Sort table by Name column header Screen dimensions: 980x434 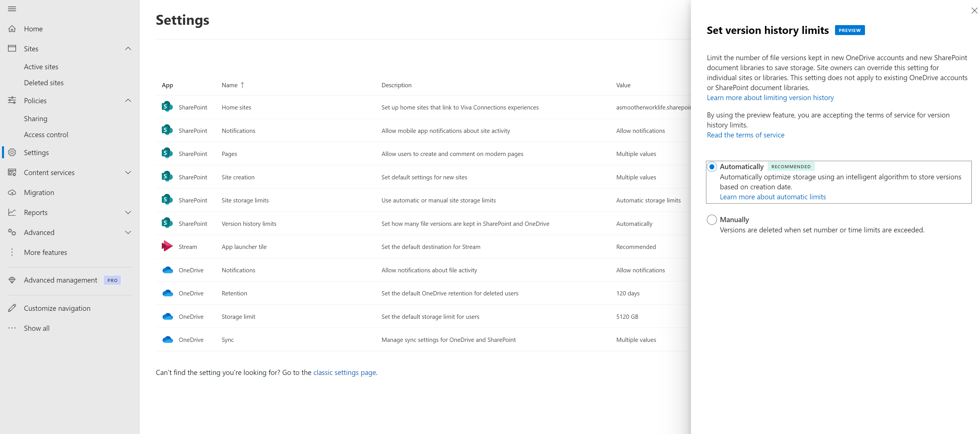[x=230, y=85]
